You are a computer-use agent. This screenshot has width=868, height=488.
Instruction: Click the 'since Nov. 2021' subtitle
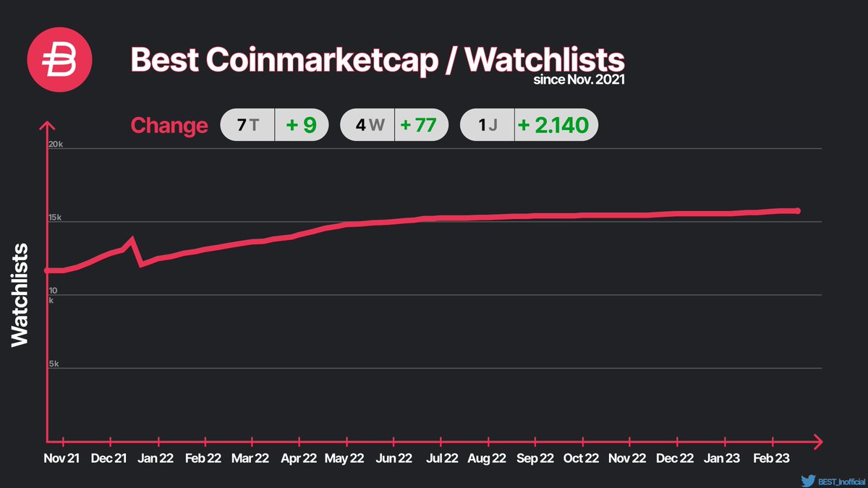click(x=579, y=80)
